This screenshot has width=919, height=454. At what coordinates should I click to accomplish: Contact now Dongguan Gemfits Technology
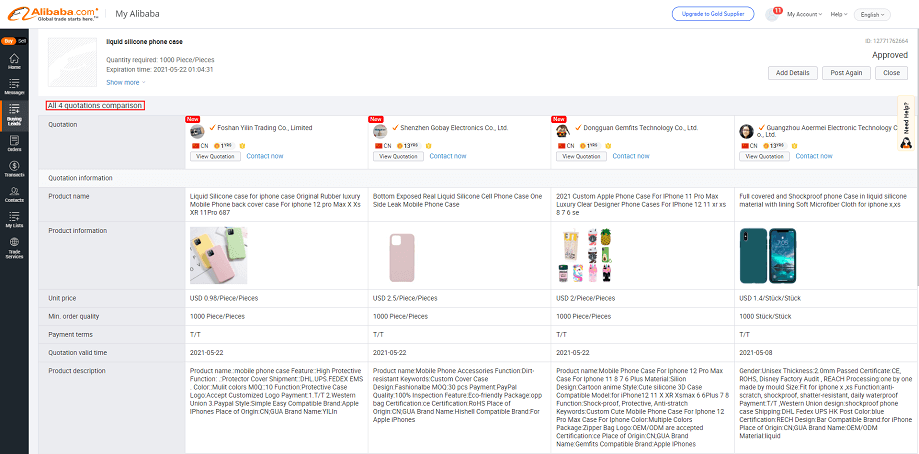(631, 156)
